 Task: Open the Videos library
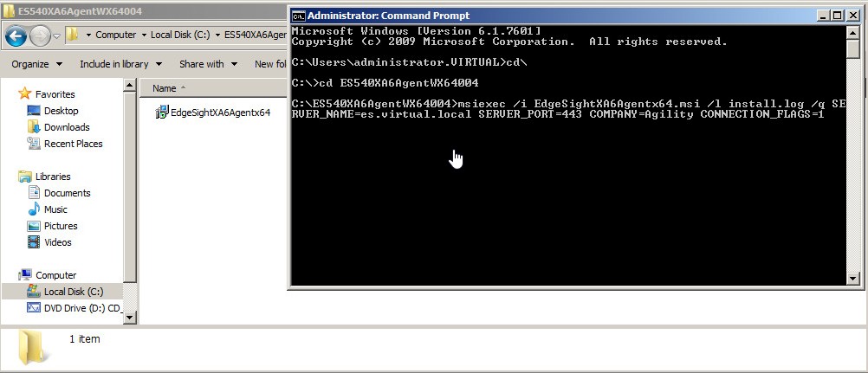click(x=57, y=242)
